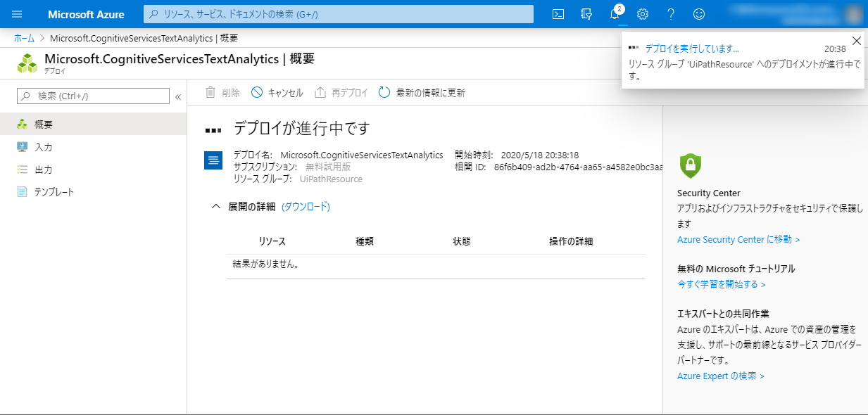Open Azure Expert の検索 link
This screenshot has height=415, width=868.
pos(721,376)
